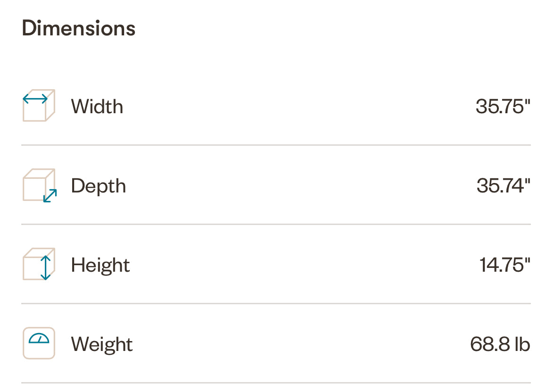The image size is (538, 392).
Task: Click the Weight scale icon
Action: coord(39,343)
